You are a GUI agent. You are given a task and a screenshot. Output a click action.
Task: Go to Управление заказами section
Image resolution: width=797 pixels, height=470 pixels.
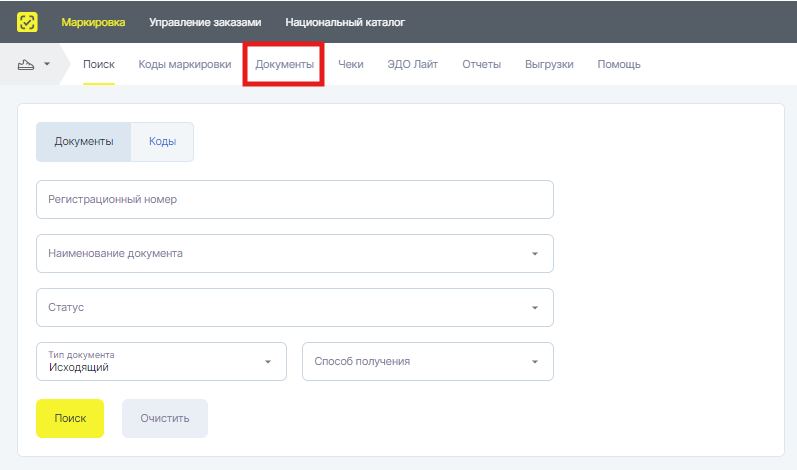(x=205, y=21)
